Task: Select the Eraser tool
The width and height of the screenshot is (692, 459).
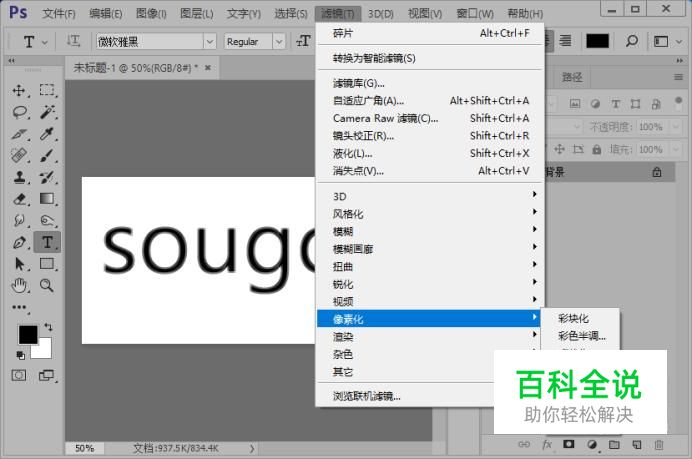Action: pyautogui.click(x=19, y=199)
